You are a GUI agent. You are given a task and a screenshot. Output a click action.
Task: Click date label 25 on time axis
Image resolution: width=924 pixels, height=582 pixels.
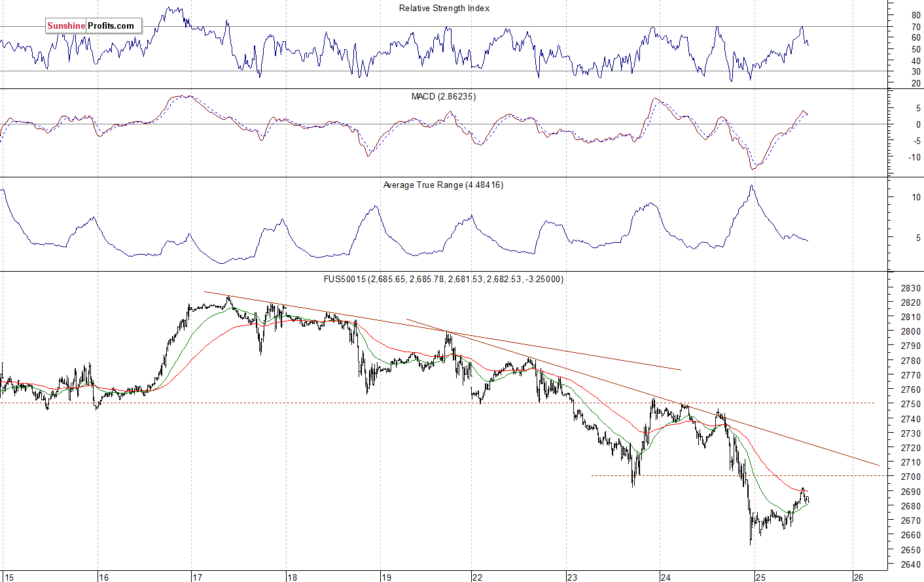coord(760,577)
